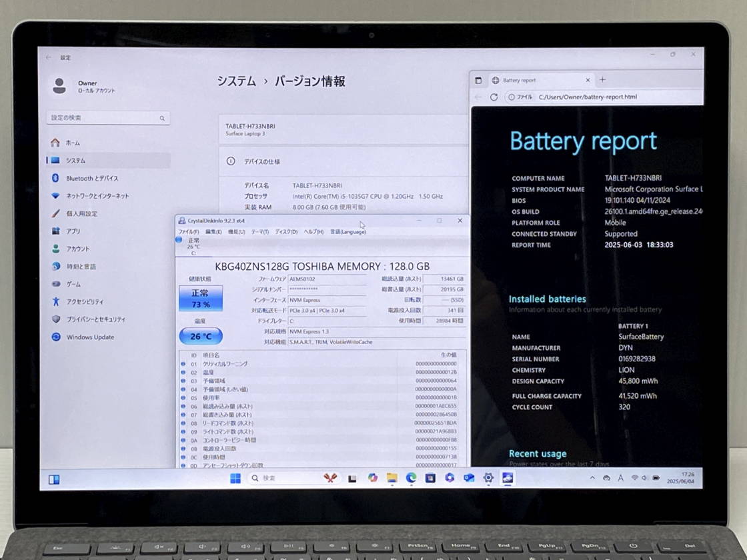Show hidden system tray icons
Image resolution: width=747 pixels, height=560 pixels.
click(x=592, y=477)
